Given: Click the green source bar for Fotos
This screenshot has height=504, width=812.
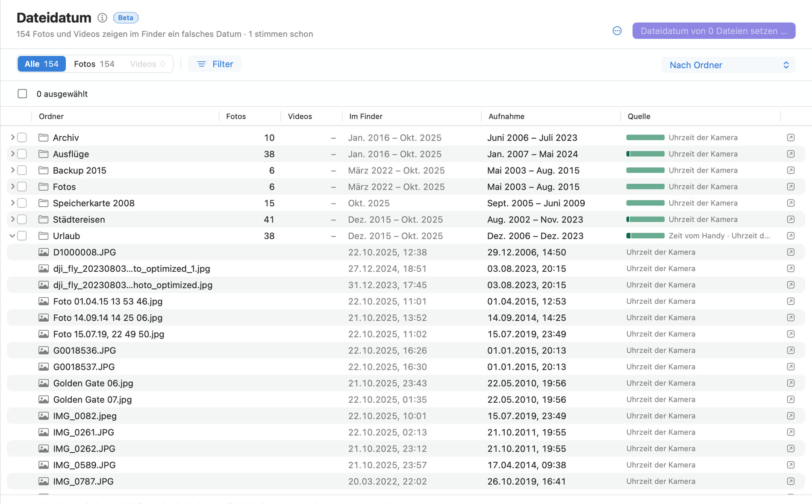Looking at the screenshot, I should click(645, 187).
